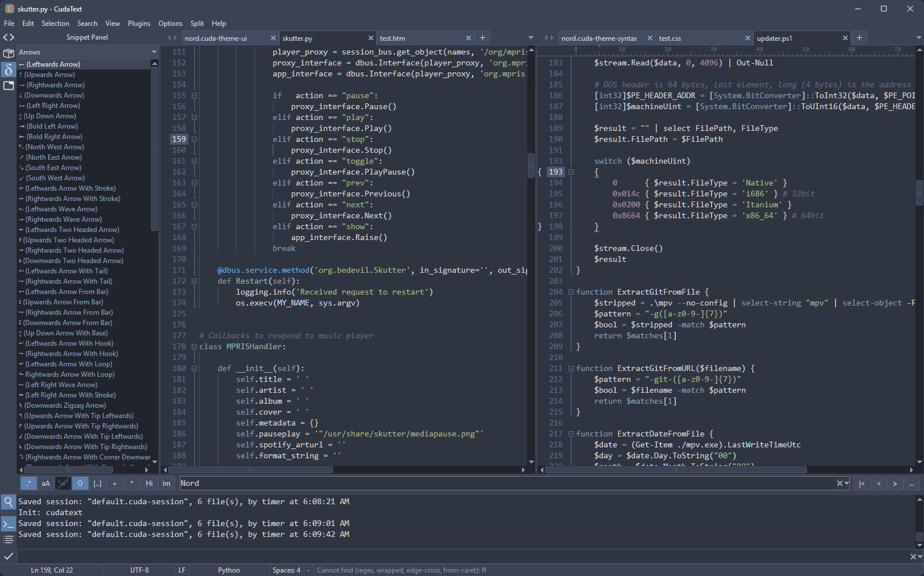The image size is (924, 576).
Task: Expand the Arrows snippet category dropdown
Action: click(154, 52)
